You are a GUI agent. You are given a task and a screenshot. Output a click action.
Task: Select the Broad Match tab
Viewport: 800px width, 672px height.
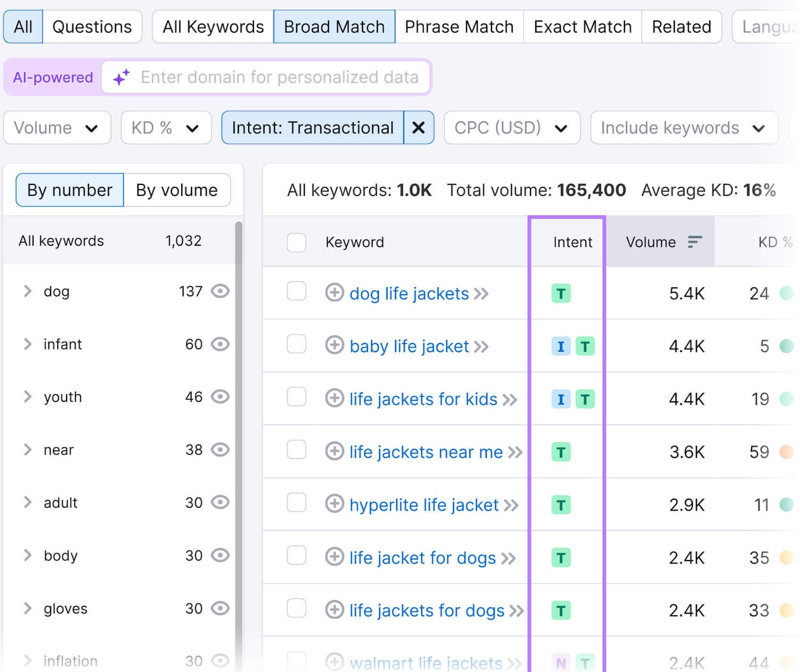[x=334, y=26]
